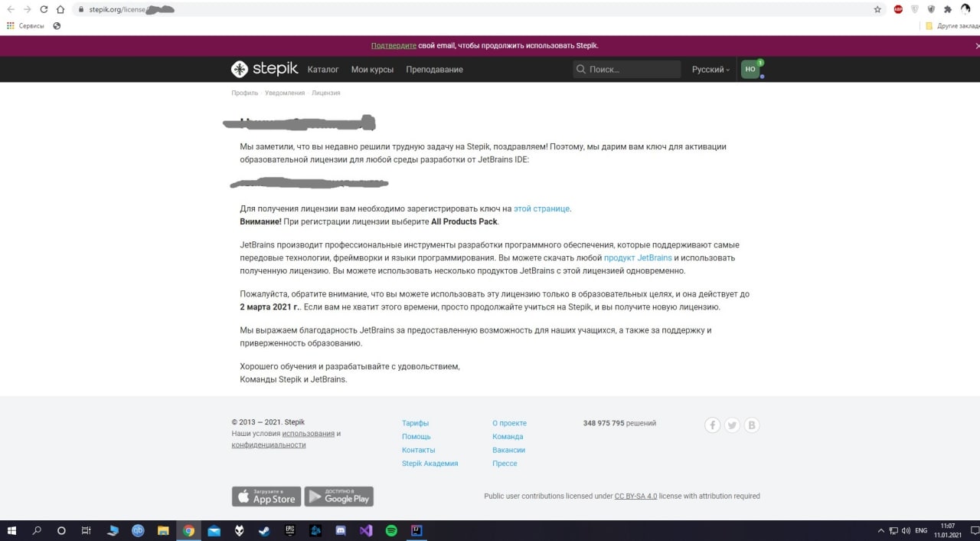
Task: Click the Google Play download badge
Action: click(339, 497)
